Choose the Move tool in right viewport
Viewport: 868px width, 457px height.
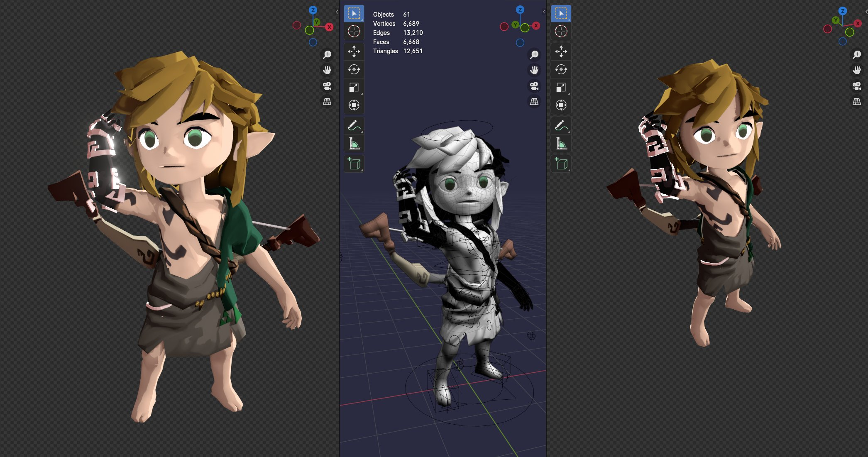click(x=561, y=51)
